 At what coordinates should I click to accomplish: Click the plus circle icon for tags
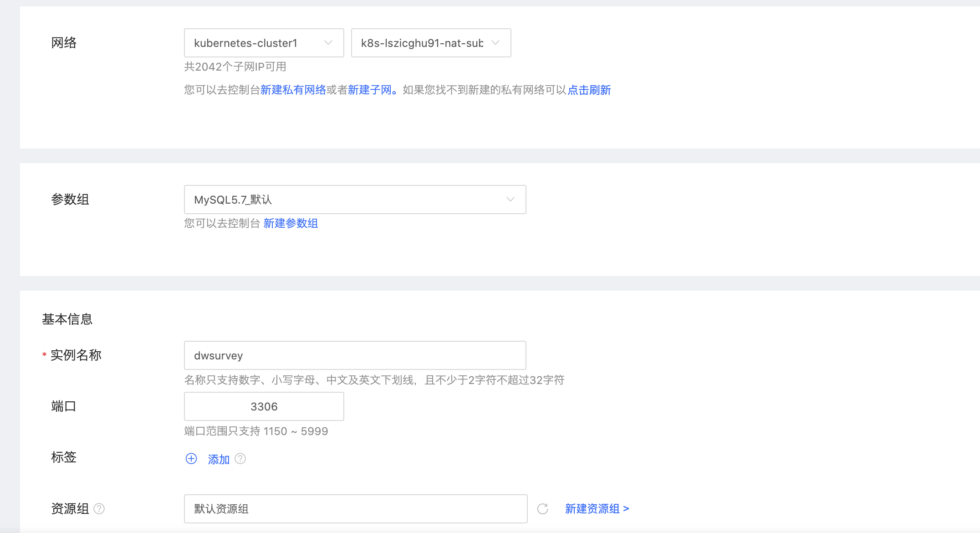coord(191,459)
